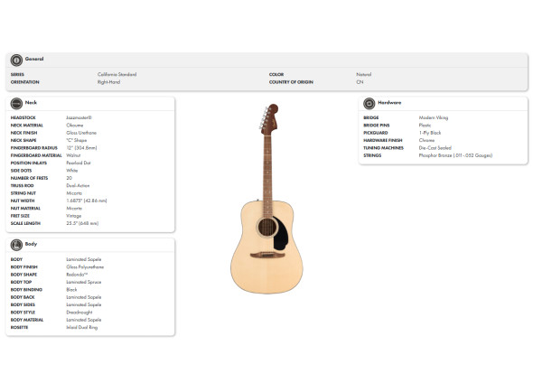Click the General section info icon
533x392 pixels.
[x=16, y=61]
